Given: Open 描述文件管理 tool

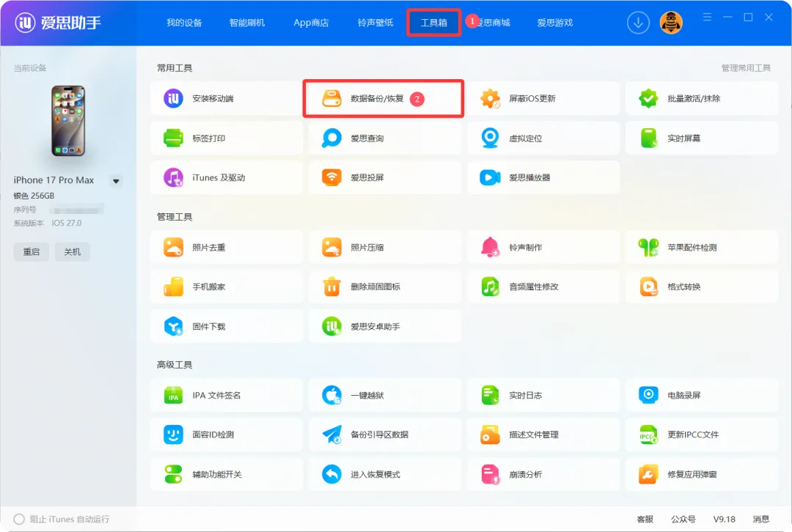Looking at the screenshot, I should click(543, 435).
